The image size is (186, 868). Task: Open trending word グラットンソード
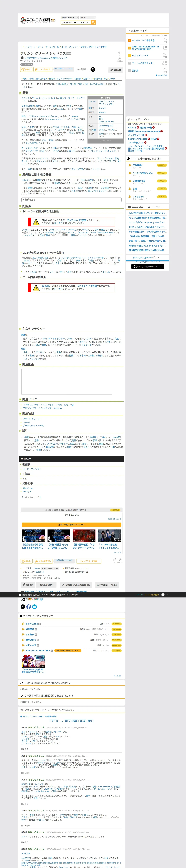click(x=140, y=56)
